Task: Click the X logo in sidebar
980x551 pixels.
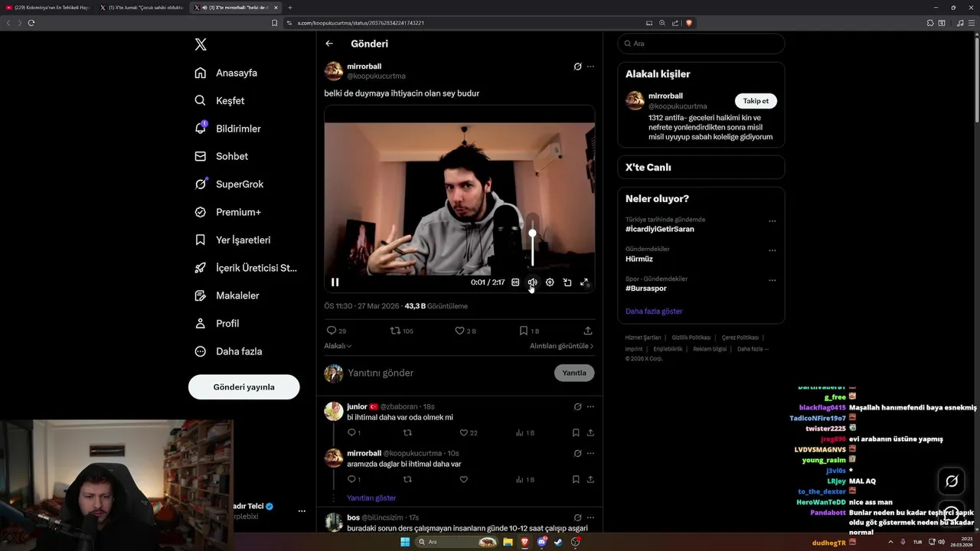Action: 201,44
